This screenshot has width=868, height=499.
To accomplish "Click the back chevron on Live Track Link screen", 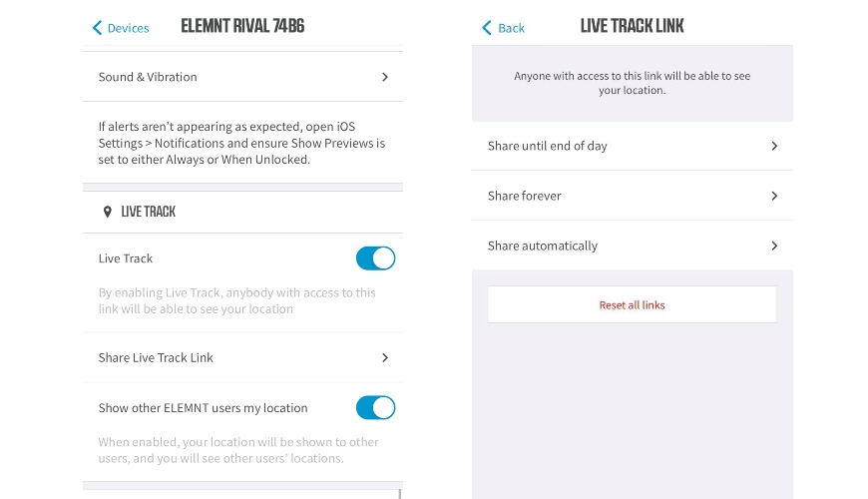I will 487,28.
